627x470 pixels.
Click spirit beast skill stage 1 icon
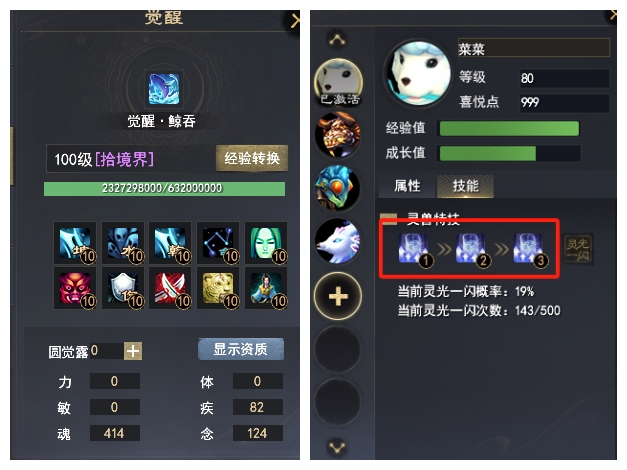click(x=414, y=250)
